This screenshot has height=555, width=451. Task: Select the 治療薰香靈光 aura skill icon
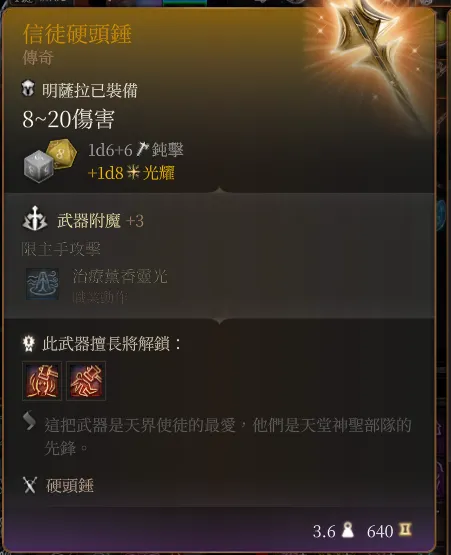[42, 284]
